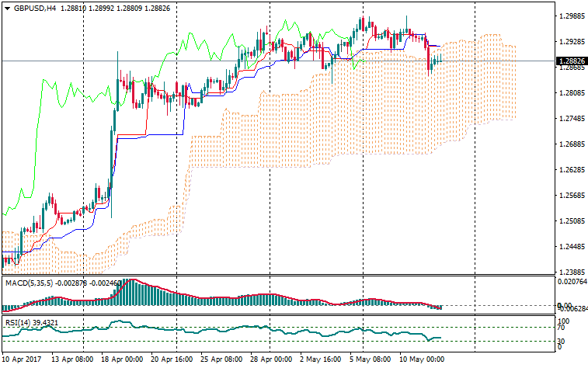Click the RSI(14) indicator label
The image size is (588, 368).
pos(18,322)
